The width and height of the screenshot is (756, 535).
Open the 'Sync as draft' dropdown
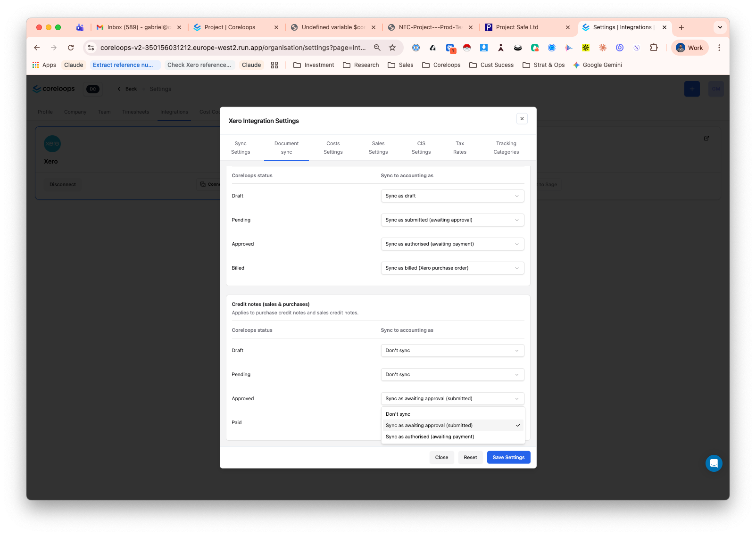pos(452,196)
